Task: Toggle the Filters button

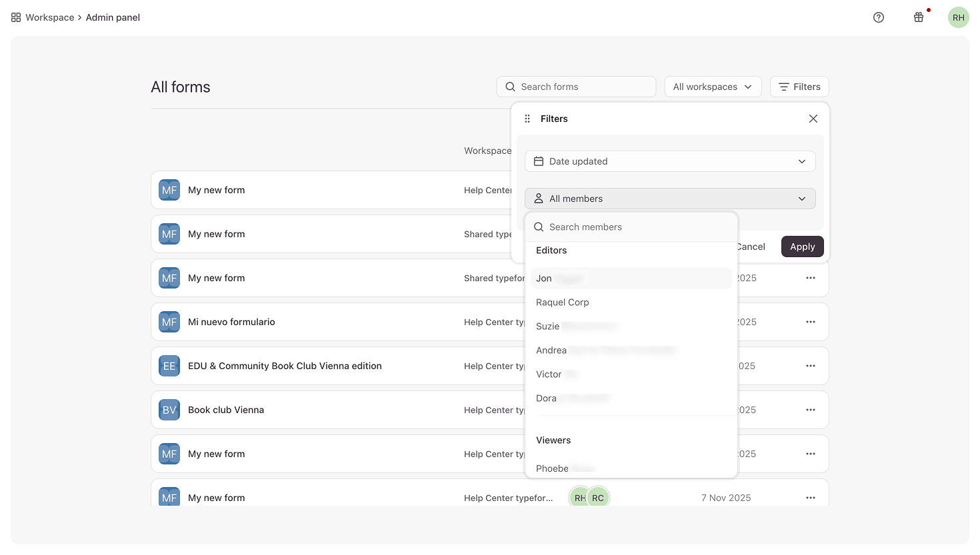Action: 799,87
